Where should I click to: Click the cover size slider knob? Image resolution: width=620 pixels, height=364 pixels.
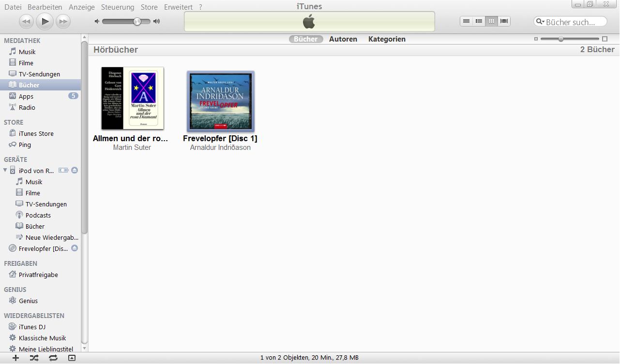click(x=561, y=39)
